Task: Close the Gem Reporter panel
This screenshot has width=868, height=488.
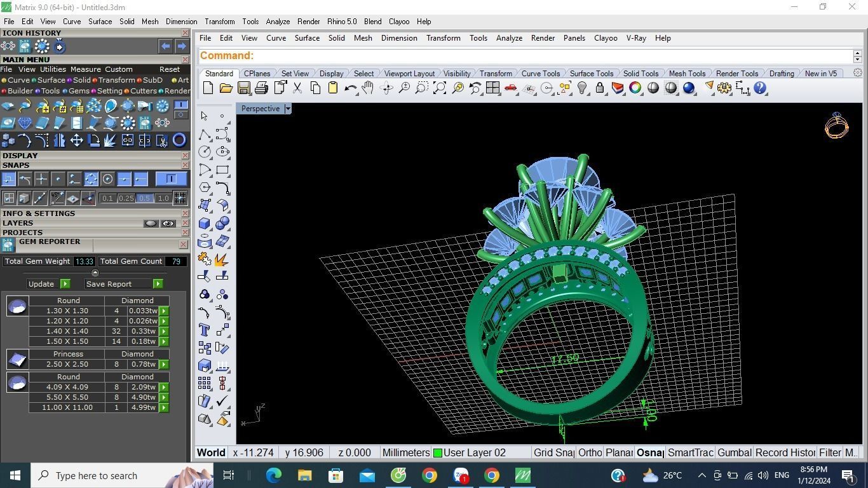Action: tap(183, 244)
